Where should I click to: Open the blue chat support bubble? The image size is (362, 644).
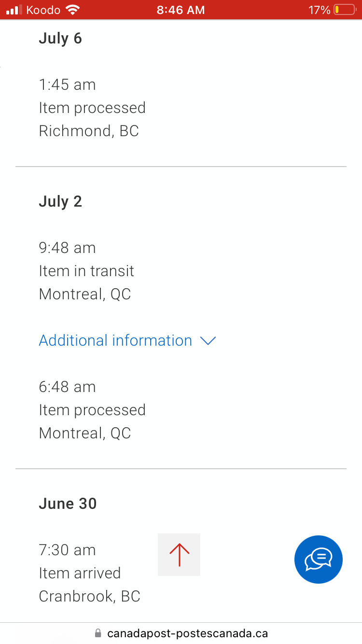click(319, 560)
